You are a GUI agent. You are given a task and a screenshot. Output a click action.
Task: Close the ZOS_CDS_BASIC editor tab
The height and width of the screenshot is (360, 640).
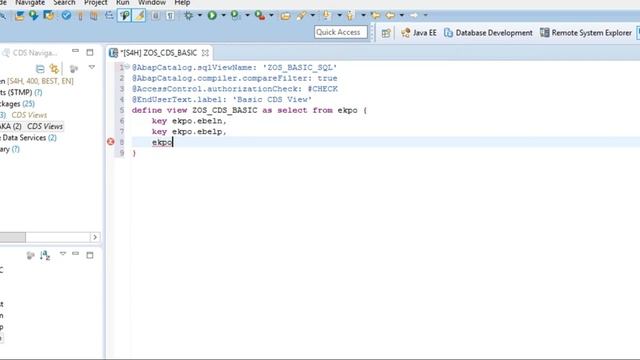coord(205,53)
